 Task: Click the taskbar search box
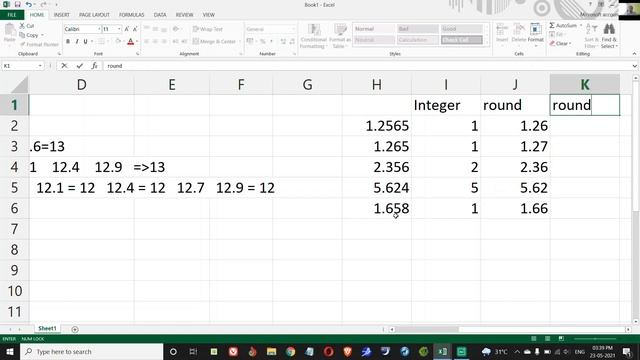click(91, 351)
